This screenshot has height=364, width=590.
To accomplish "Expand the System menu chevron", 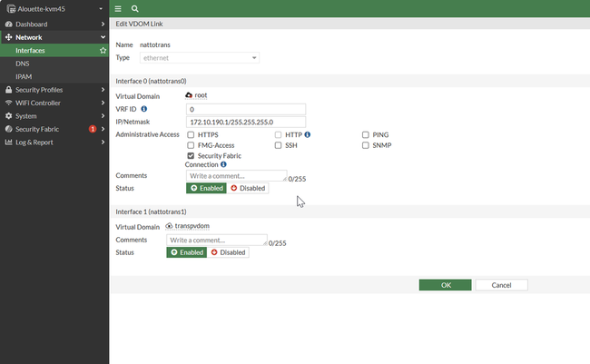I will point(103,116).
